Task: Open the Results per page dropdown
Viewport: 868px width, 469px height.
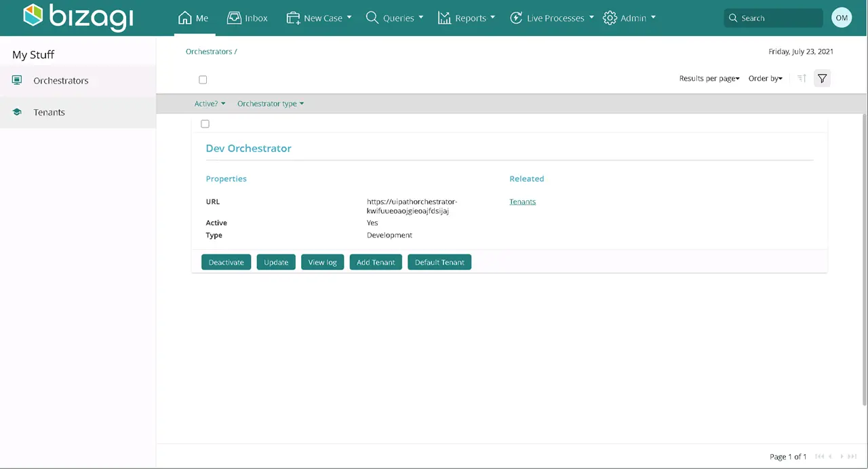Action: click(x=709, y=79)
